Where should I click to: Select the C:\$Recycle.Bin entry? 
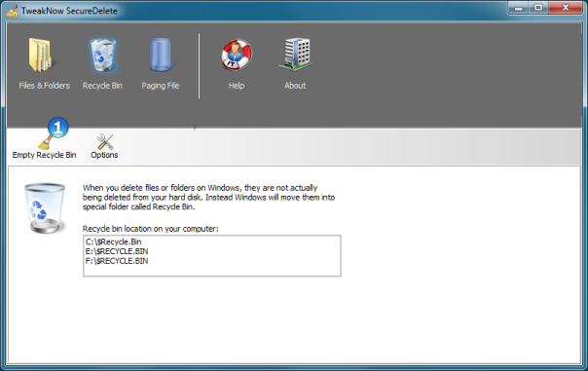click(113, 241)
